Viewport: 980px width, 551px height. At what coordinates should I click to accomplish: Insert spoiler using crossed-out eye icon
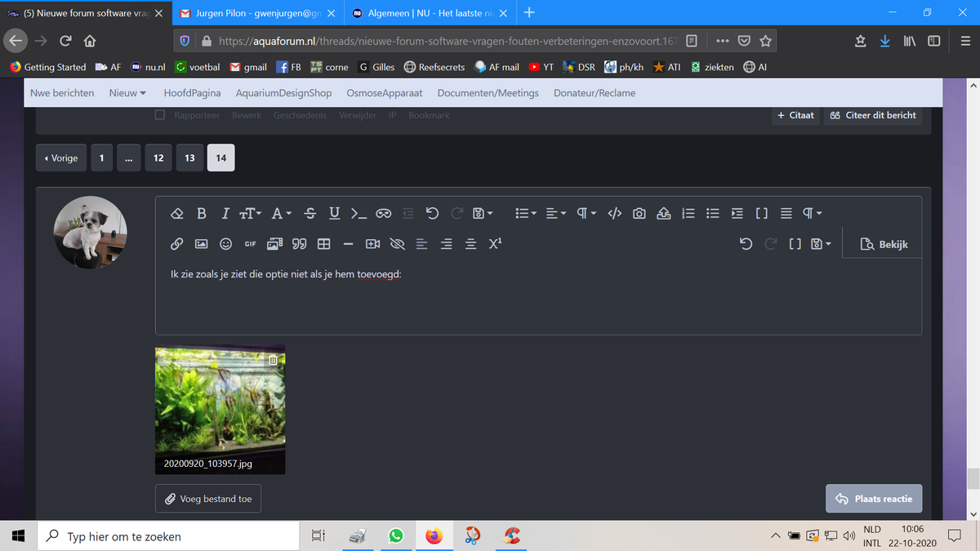pyautogui.click(x=398, y=244)
